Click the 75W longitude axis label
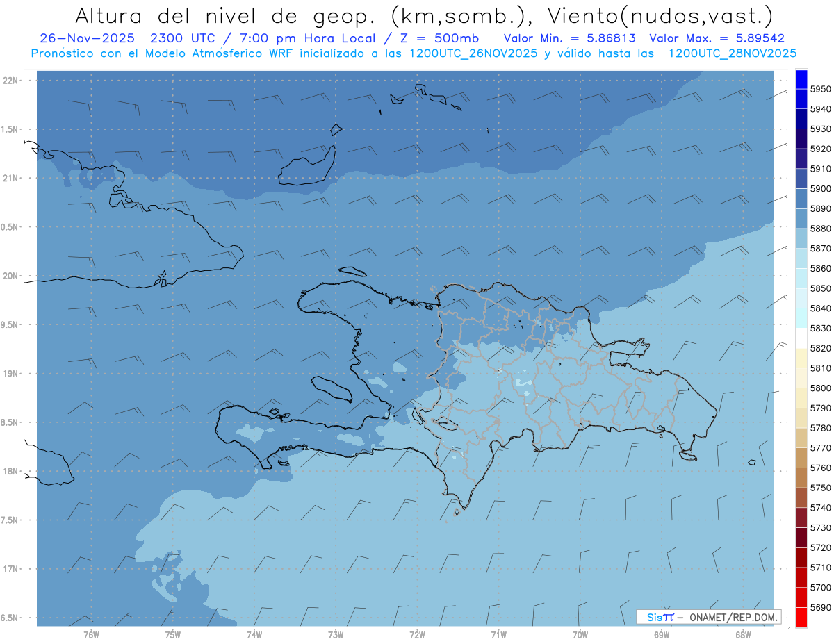This screenshot has width=834, height=644. point(172,634)
